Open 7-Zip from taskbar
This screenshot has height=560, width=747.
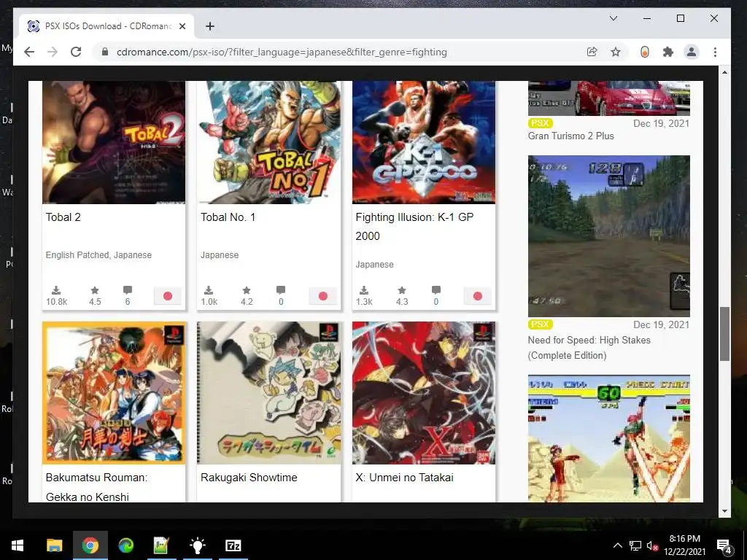pos(233,545)
